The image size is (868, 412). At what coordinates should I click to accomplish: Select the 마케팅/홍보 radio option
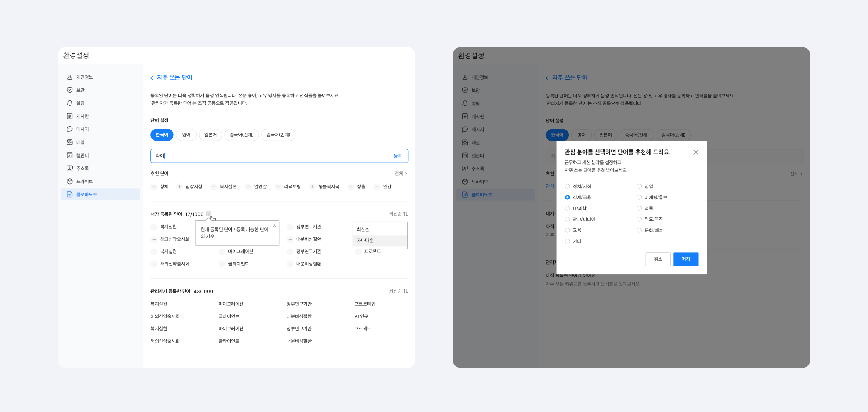tap(639, 197)
